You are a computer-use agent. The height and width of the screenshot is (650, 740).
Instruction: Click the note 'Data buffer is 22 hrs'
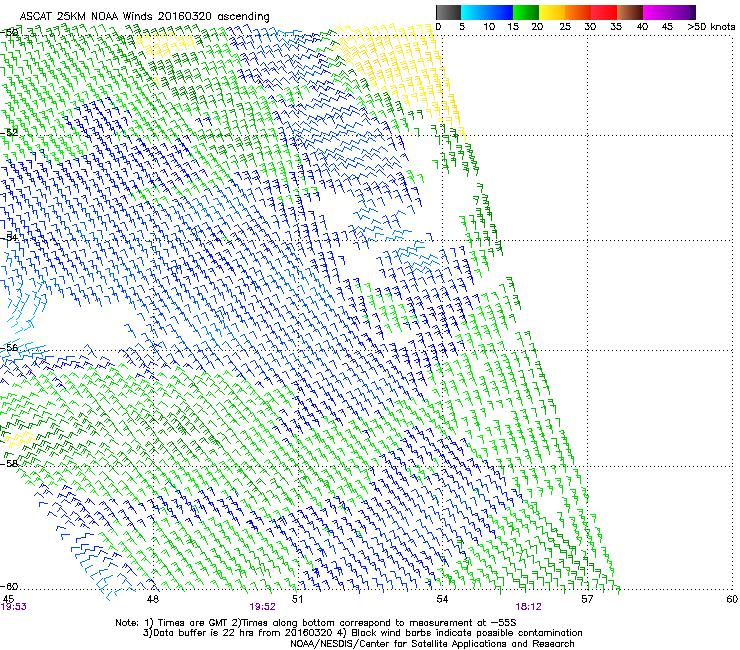(202, 633)
